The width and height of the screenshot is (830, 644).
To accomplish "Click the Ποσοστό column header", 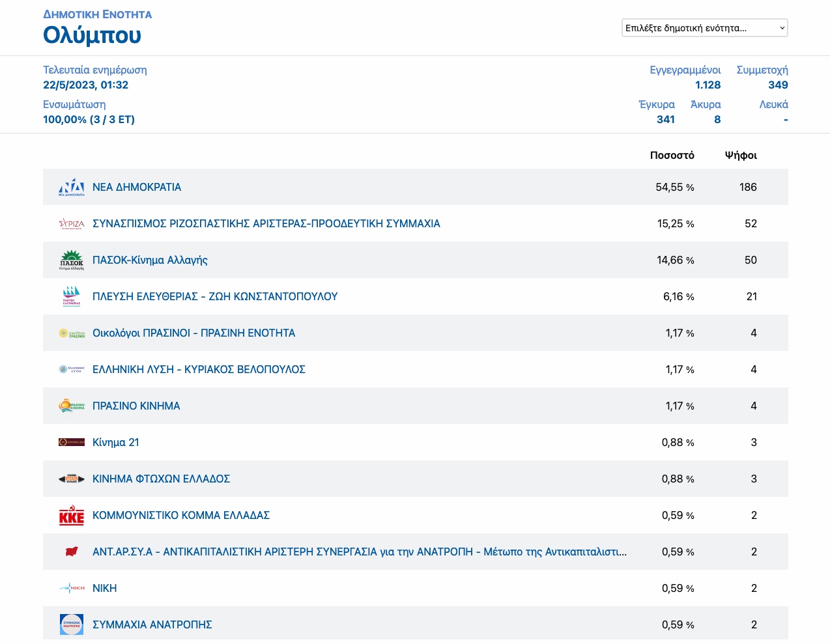I will coord(672,155).
